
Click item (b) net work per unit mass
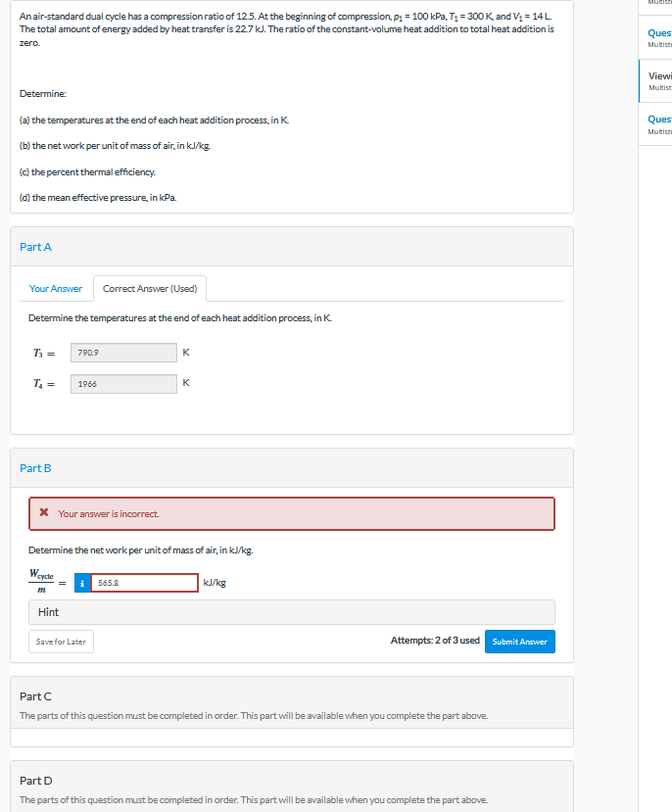115,146
